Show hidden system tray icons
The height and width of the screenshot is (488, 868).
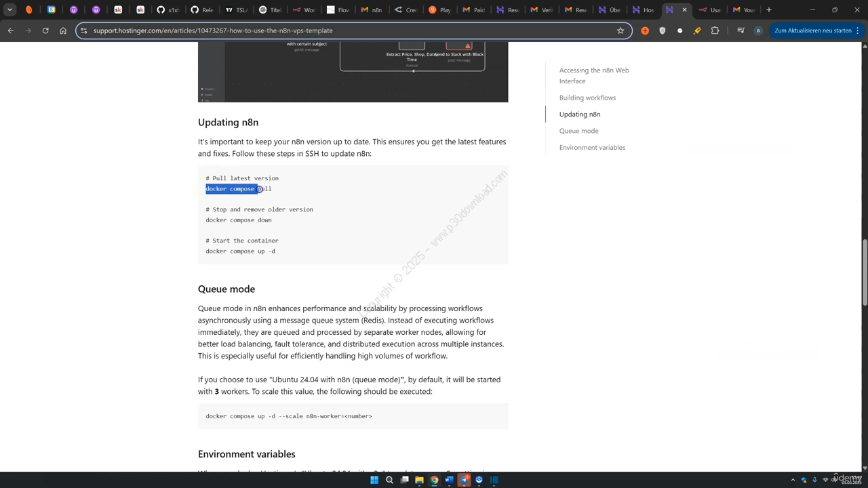793,480
